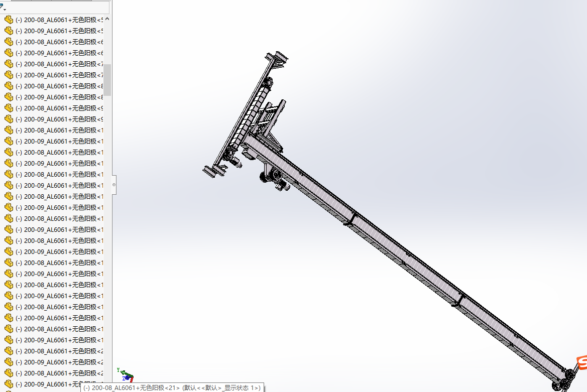The image size is (587, 392).
Task: Click the feature tree scrollbar up arrow
Action: coord(107,19)
